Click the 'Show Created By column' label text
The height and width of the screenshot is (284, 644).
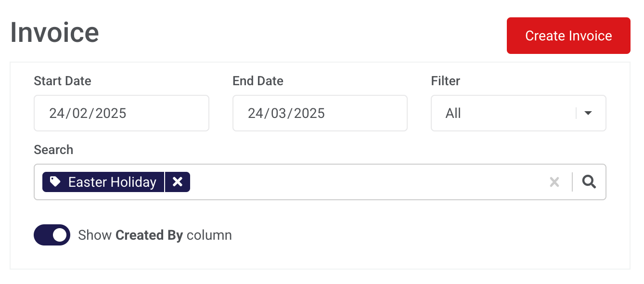point(155,235)
